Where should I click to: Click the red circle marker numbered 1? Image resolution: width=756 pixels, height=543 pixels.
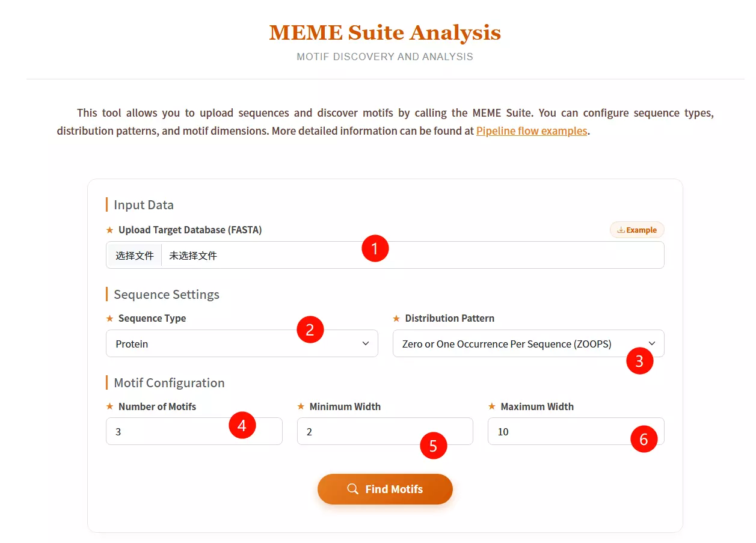point(375,248)
